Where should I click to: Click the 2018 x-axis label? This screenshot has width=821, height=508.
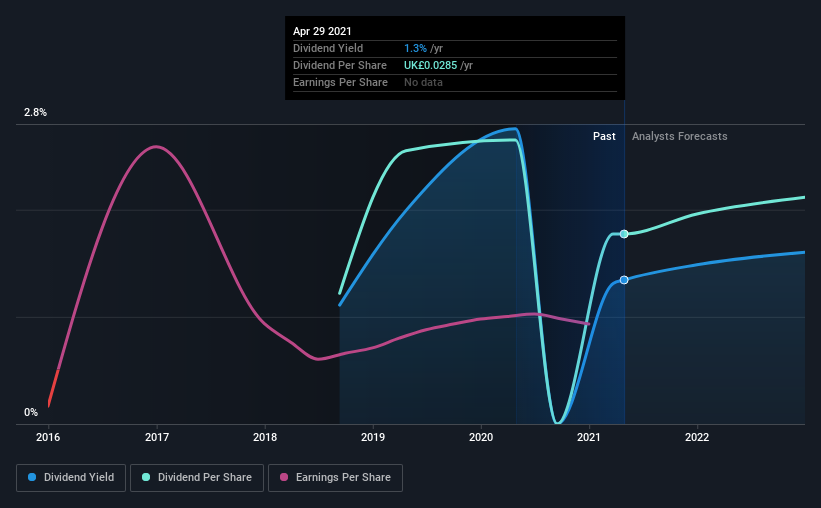click(265, 437)
